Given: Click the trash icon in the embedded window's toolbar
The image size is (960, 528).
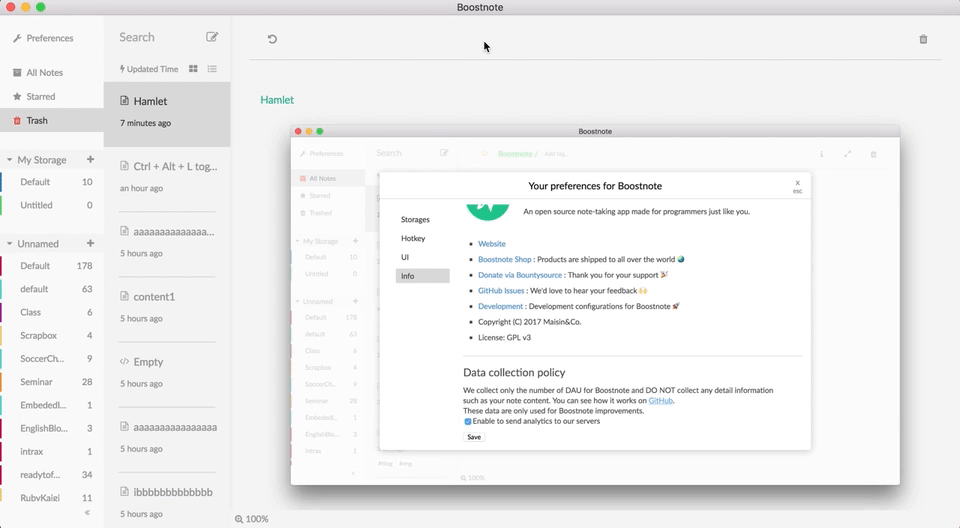Looking at the screenshot, I should pyautogui.click(x=874, y=154).
